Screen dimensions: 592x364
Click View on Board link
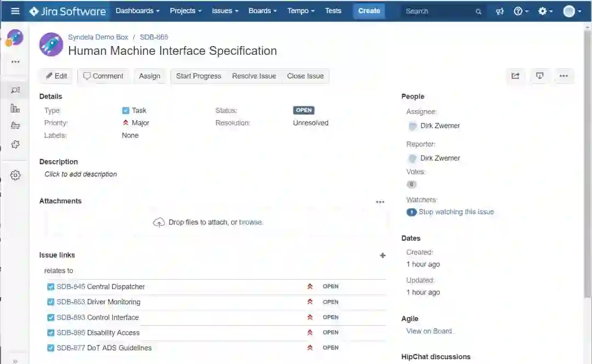[429, 331]
